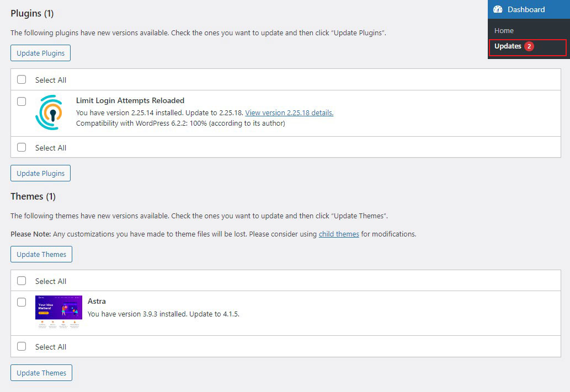Click the Limit Login Attempts Reloaded plugin icon
Image resolution: width=570 pixels, height=392 pixels.
(x=49, y=112)
